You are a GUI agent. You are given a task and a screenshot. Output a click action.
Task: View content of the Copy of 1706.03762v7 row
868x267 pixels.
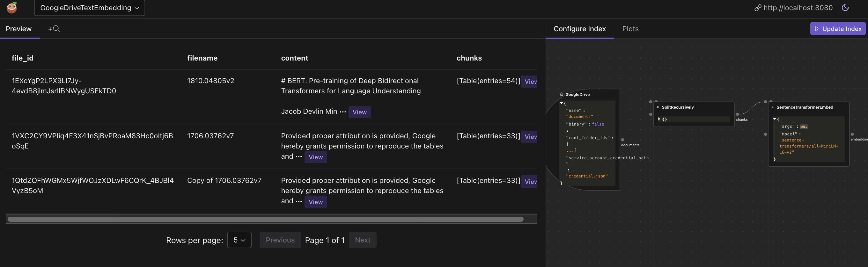coord(315,202)
